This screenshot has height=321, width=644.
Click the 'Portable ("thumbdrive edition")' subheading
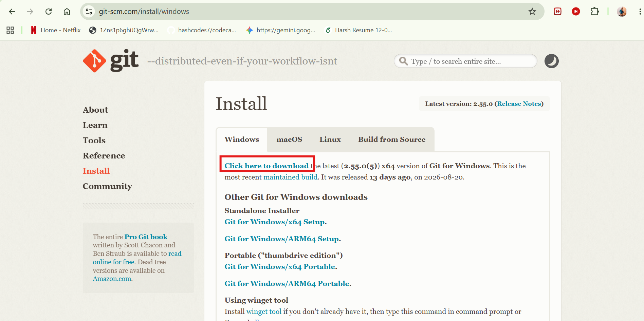(283, 256)
